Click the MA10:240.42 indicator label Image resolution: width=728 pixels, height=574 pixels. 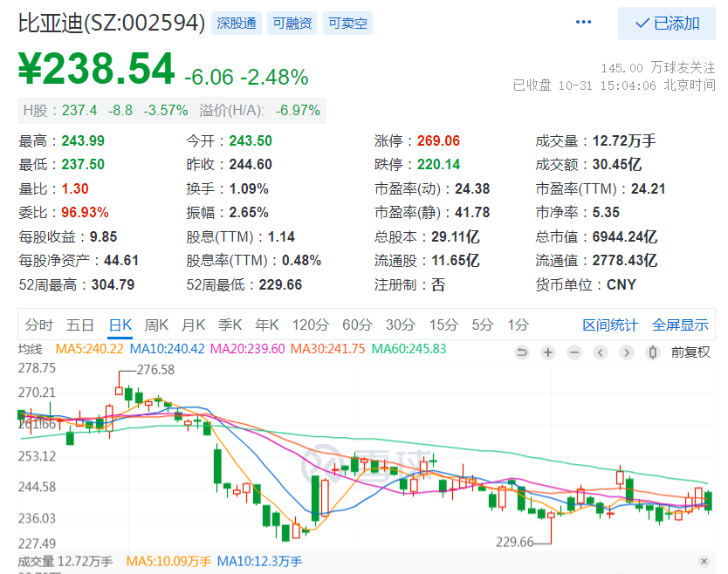167,348
